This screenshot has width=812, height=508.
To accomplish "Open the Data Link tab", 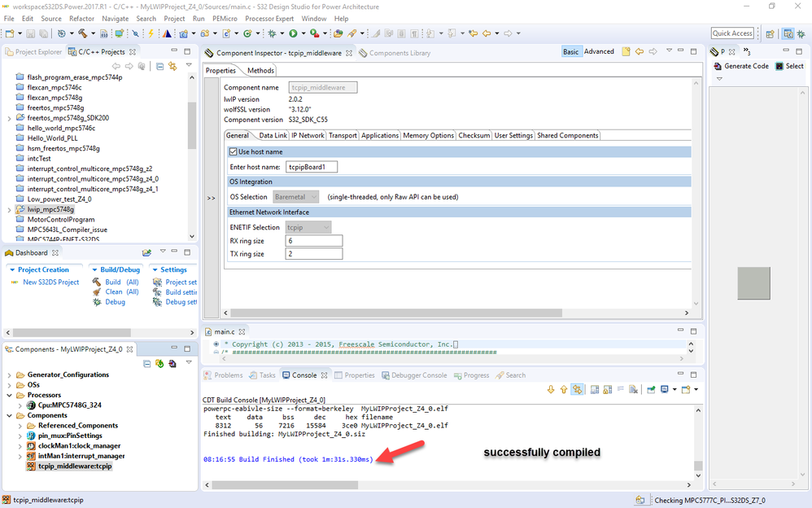I will (x=273, y=135).
